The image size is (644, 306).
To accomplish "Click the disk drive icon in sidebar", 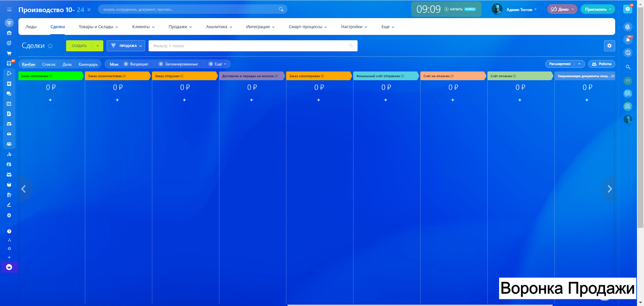I will [9, 124].
